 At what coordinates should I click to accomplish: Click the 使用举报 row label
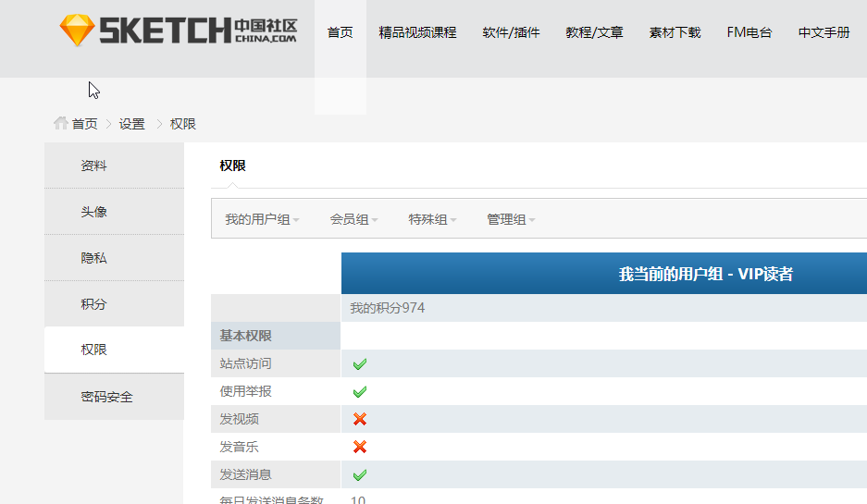coord(245,391)
